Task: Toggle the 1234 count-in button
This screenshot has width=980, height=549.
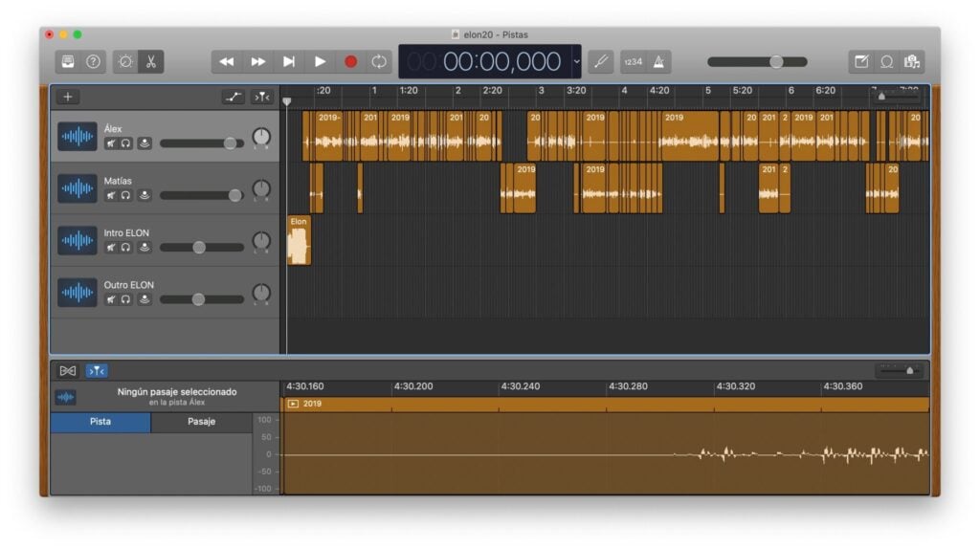Action: 634,61
